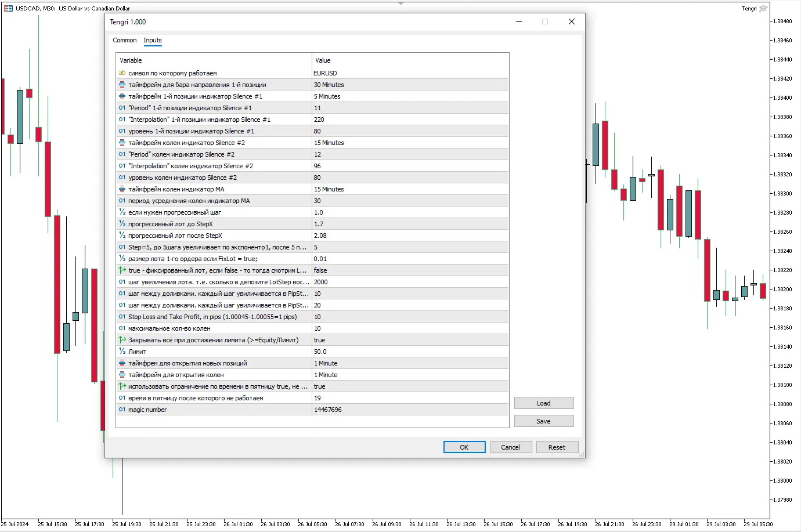This screenshot has width=801, height=532.
Task: Click bool icon of 'использовать ограничение по времени' row
Action: coord(122,386)
